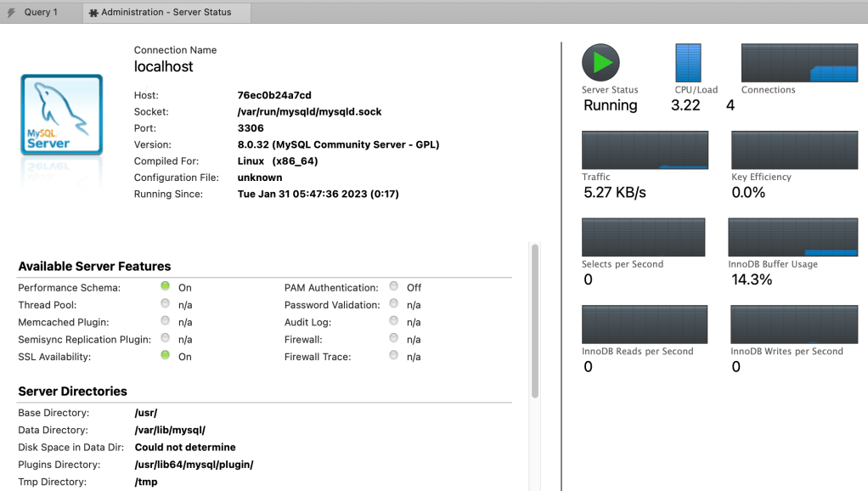This screenshot has height=491, width=868.
Task: Click the InnoDB Writes per Second graph
Action: click(794, 325)
